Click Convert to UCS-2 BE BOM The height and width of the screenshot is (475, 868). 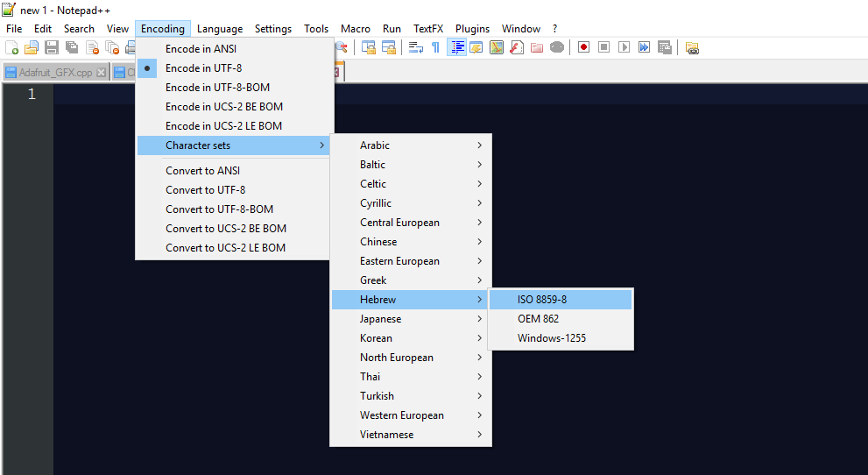coord(234,229)
